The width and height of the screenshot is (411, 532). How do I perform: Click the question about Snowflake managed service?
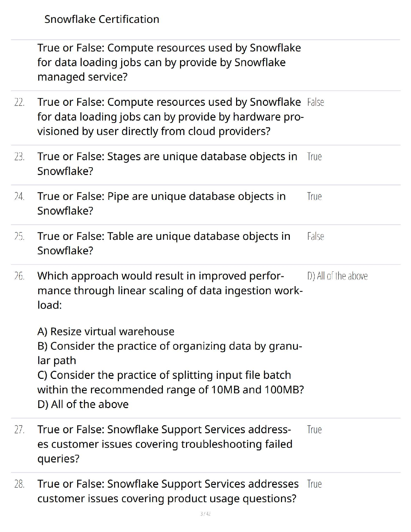click(x=169, y=62)
